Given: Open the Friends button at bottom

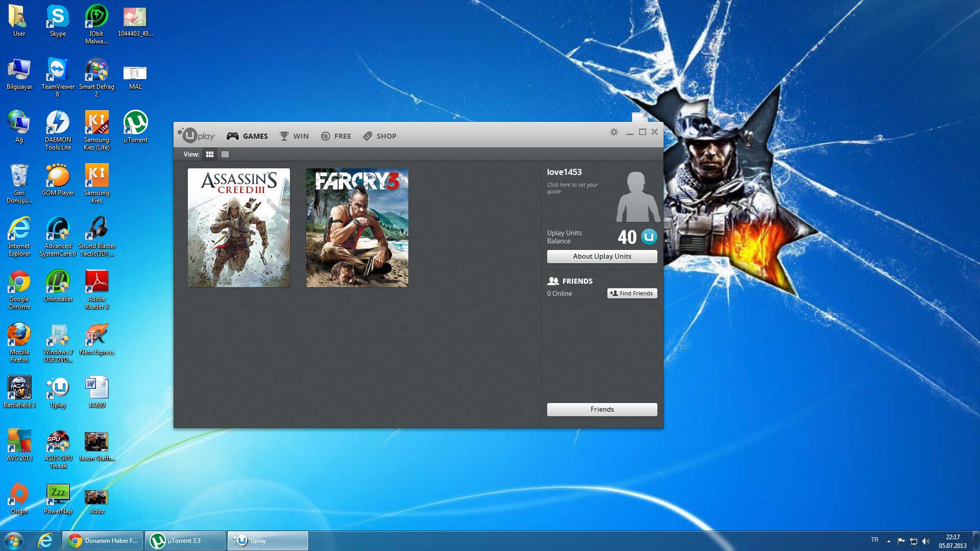Looking at the screenshot, I should 602,410.
